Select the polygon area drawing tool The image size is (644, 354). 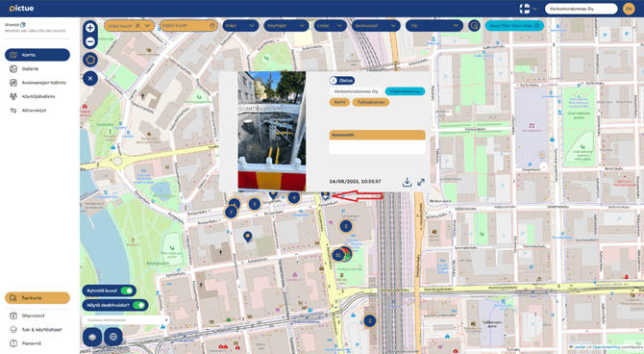90,60
